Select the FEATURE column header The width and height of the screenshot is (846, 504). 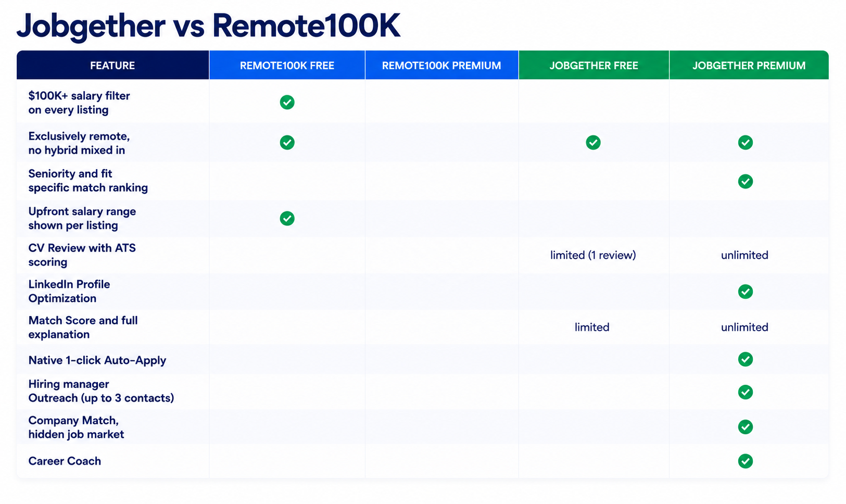pos(112,65)
